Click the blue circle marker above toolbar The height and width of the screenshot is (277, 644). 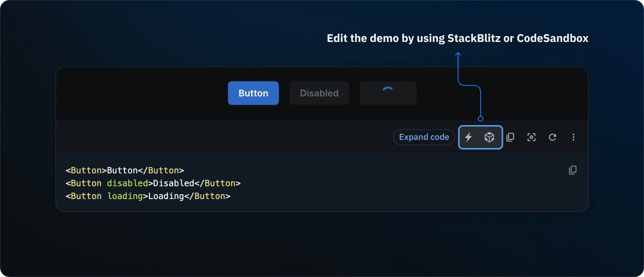[481, 119]
